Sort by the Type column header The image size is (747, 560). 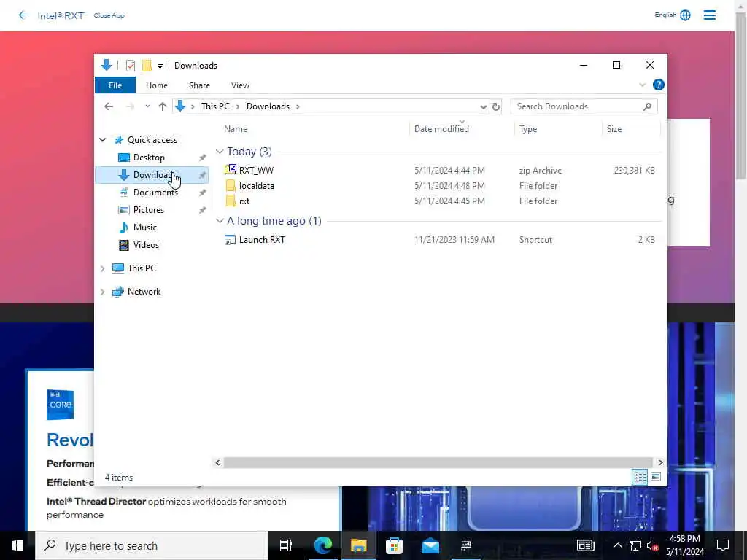(528, 129)
